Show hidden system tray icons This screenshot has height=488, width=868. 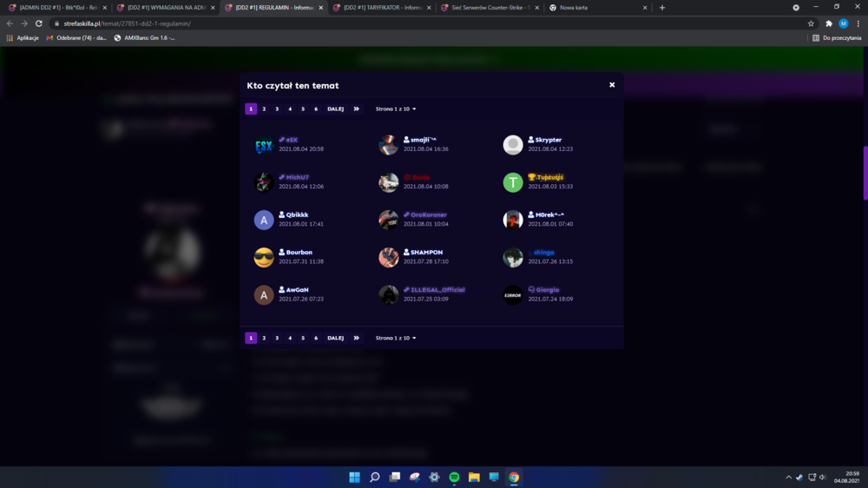(788, 477)
